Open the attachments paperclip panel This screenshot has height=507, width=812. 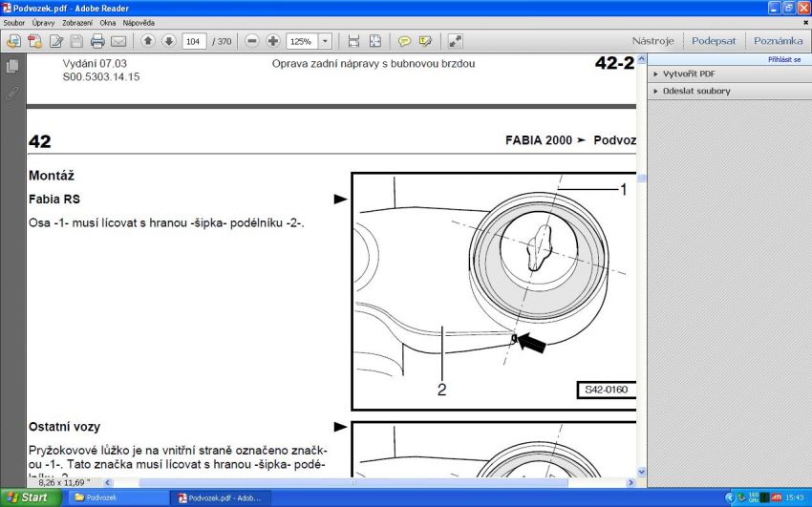12,93
